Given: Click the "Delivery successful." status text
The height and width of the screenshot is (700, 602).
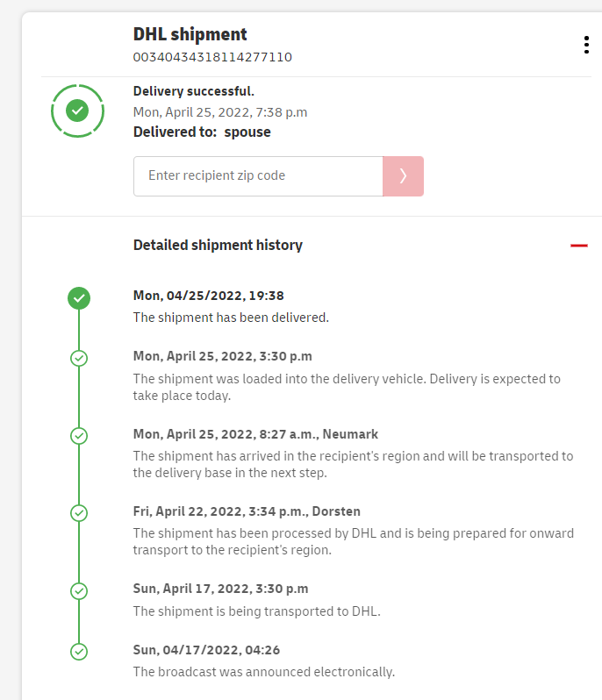Looking at the screenshot, I should click(x=194, y=91).
